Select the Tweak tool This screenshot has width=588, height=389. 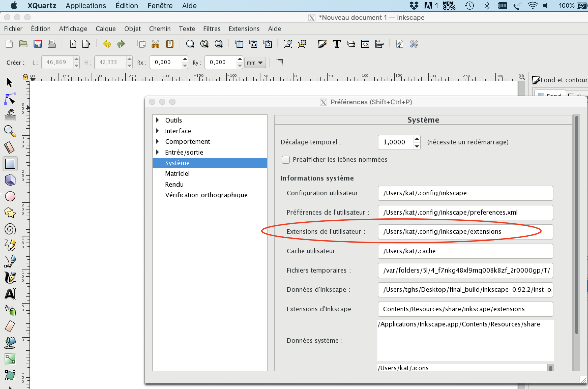coord(10,115)
